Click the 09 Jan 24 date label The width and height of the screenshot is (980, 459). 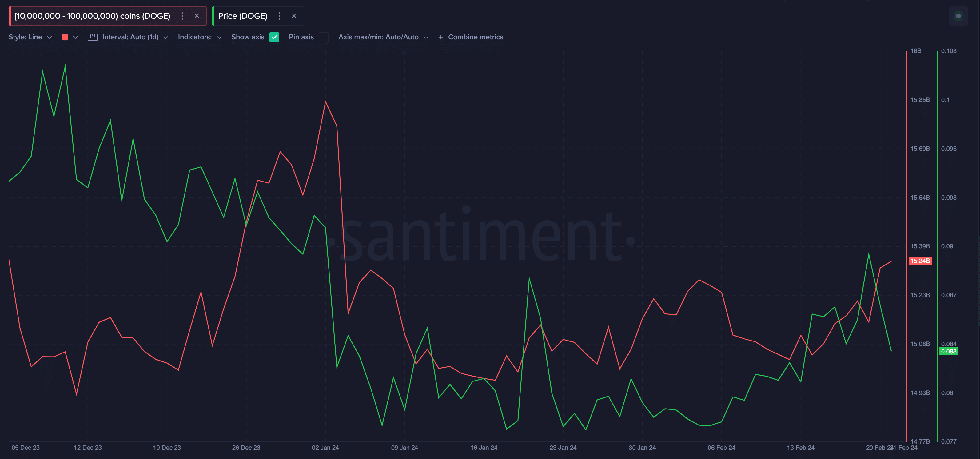404,448
